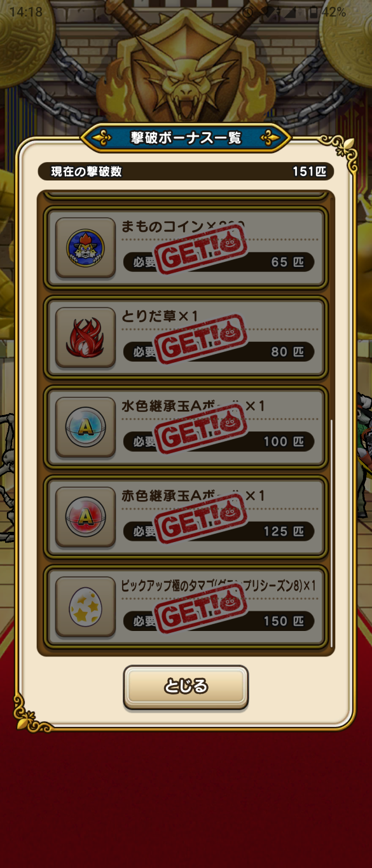Tap the 65匹 requirement bar

218,262
